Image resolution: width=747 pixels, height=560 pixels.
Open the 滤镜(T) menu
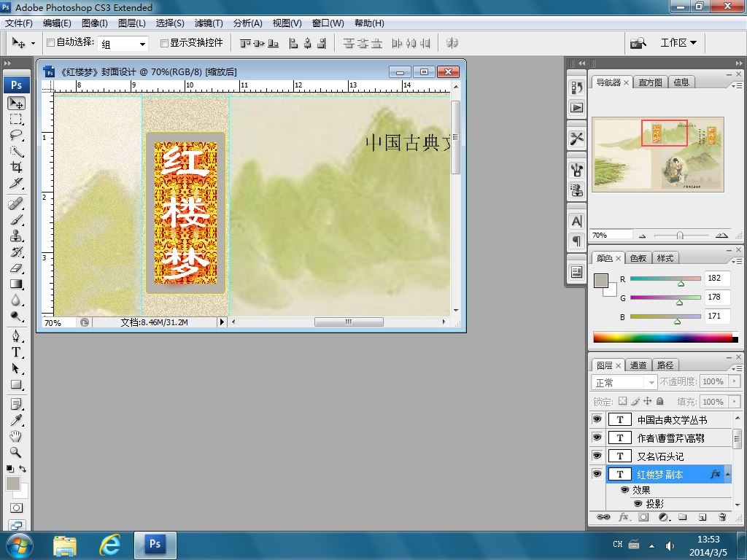(209, 23)
